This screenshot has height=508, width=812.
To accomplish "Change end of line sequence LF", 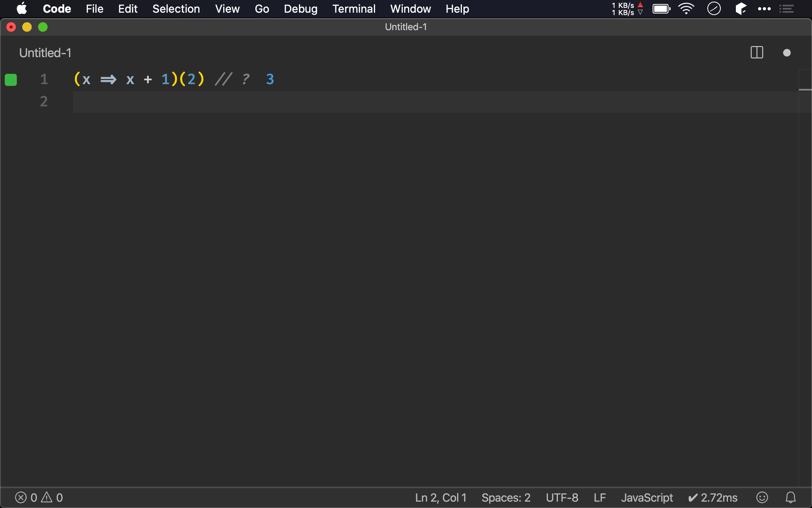I will [x=599, y=497].
